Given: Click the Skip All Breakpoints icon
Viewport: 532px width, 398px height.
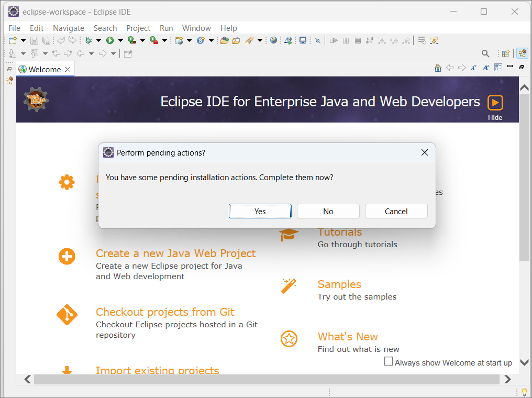Looking at the screenshot, I should 317,41.
